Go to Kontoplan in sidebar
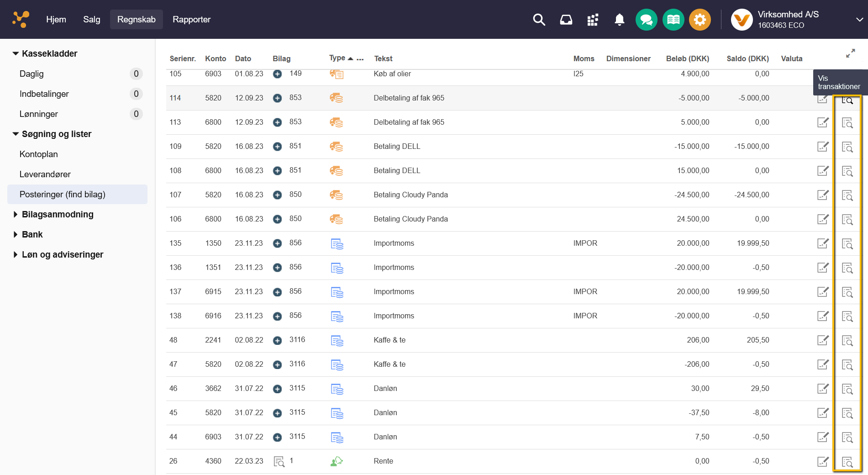Image resolution: width=868 pixels, height=475 pixels. [x=39, y=154]
